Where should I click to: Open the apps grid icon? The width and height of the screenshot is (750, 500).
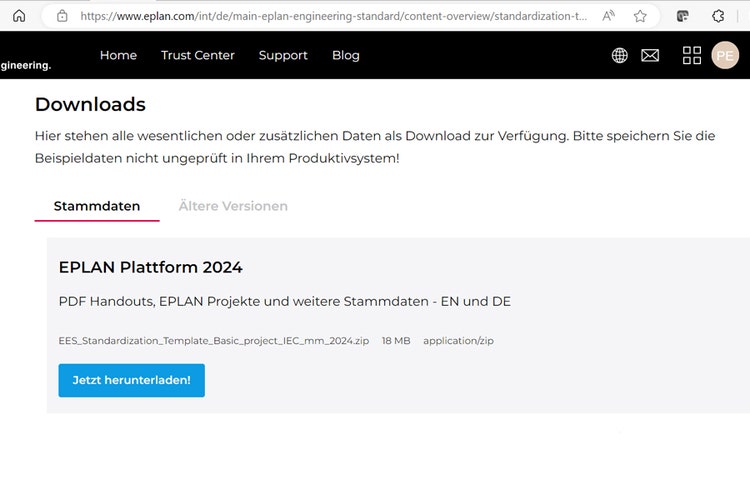point(692,55)
